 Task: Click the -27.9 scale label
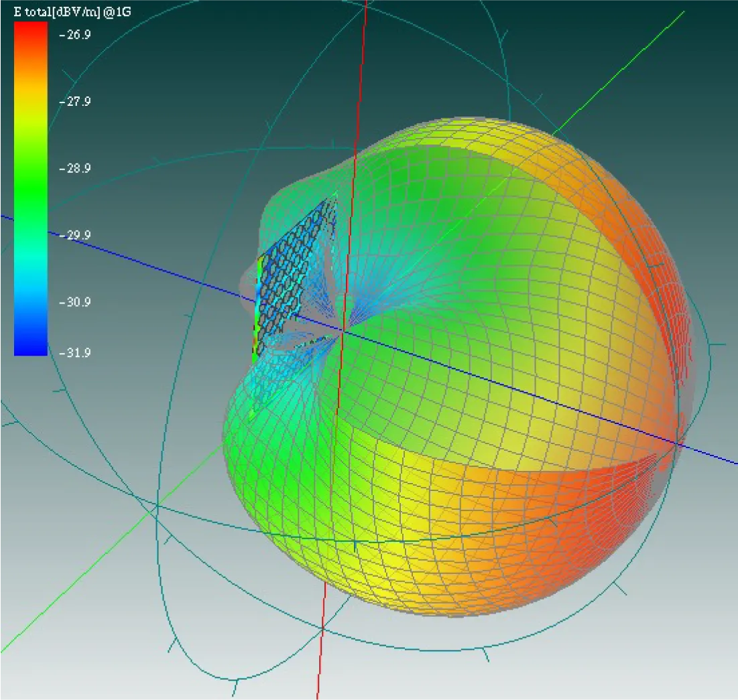[x=74, y=101]
